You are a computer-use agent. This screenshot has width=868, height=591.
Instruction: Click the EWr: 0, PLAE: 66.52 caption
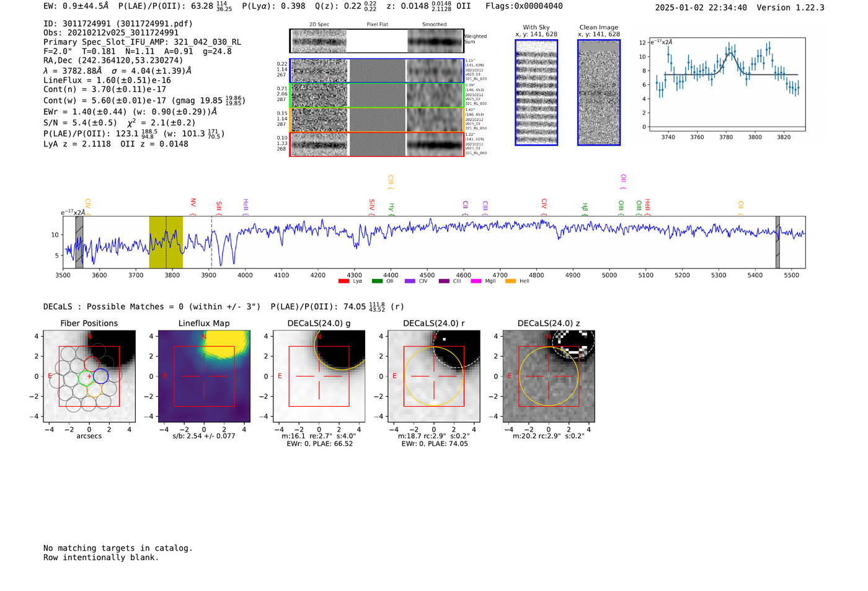[x=319, y=444]
